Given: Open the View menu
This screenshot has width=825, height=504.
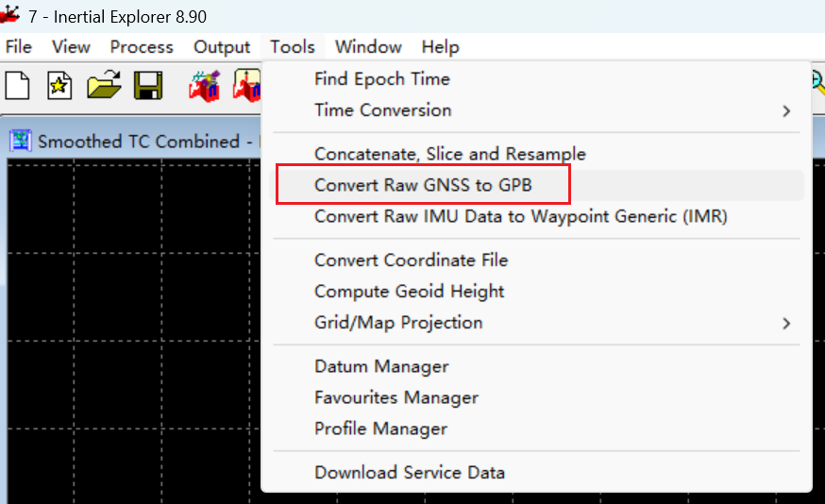Looking at the screenshot, I should (x=71, y=47).
